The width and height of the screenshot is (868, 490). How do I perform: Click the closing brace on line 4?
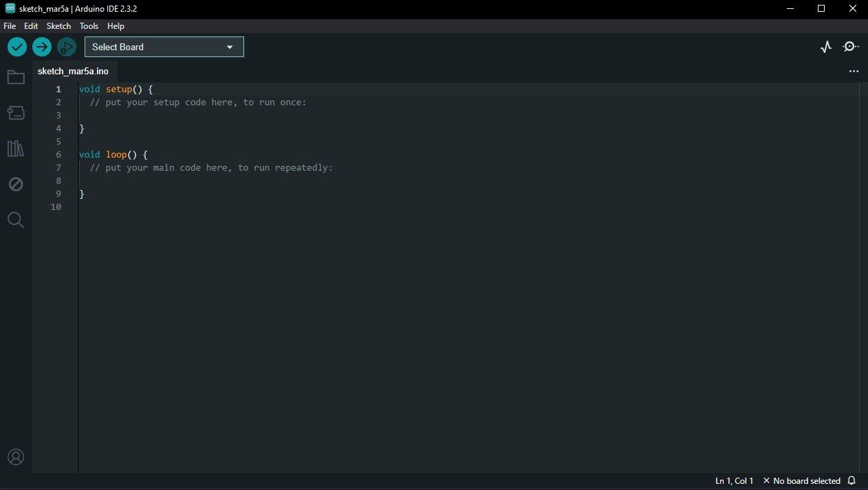tap(82, 128)
